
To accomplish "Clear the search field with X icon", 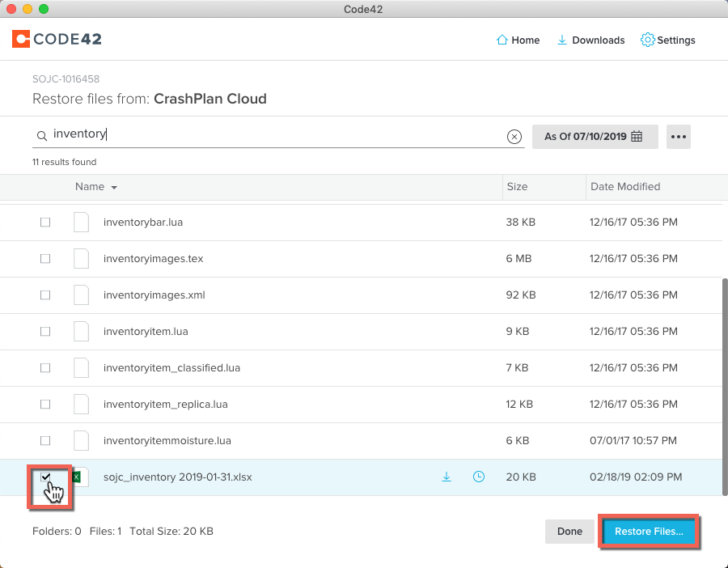I will click(x=514, y=137).
